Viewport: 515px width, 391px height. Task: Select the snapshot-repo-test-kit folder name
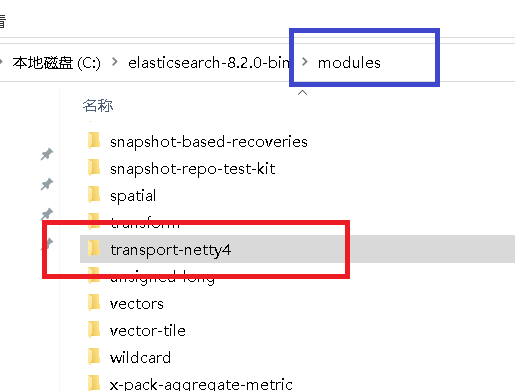pos(193,169)
